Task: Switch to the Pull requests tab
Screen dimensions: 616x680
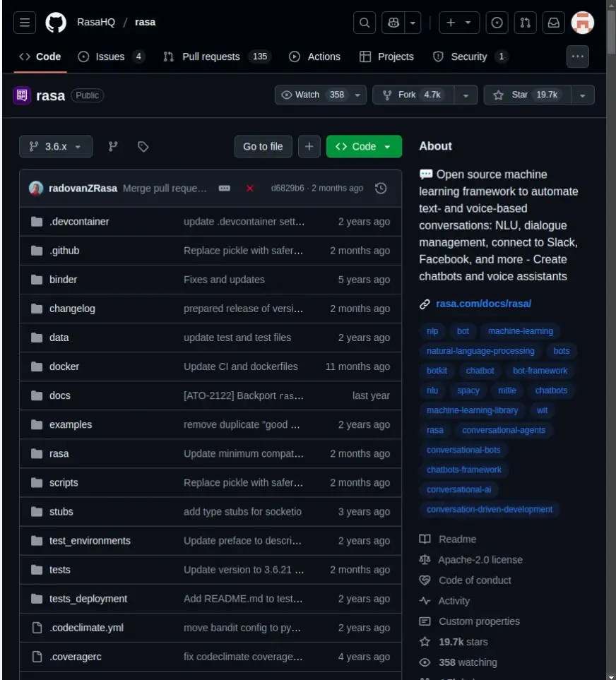Action: pyautogui.click(x=211, y=56)
